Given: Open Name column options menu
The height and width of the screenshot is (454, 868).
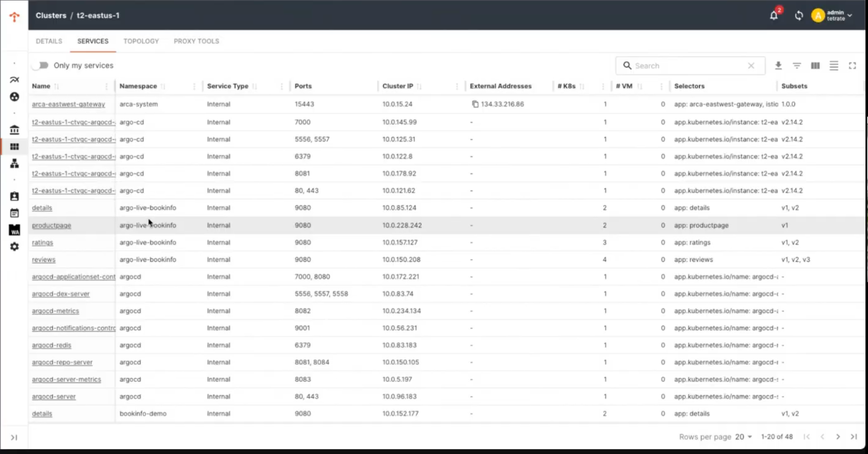Looking at the screenshot, I should coord(106,86).
